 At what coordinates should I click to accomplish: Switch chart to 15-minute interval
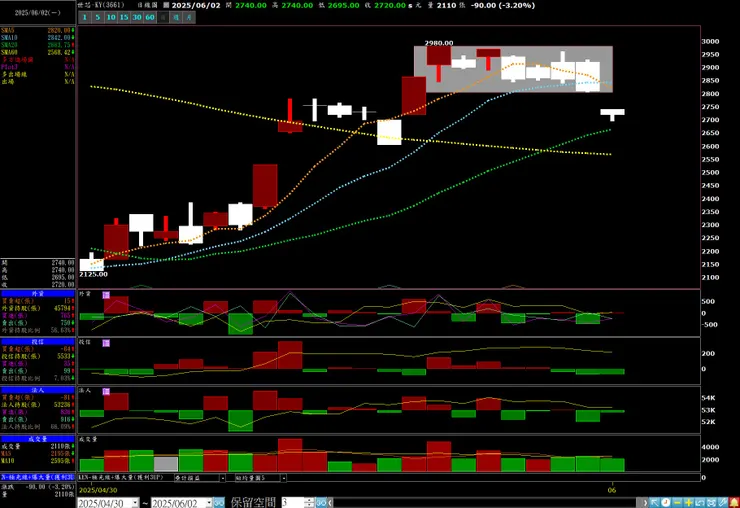[x=124, y=17]
